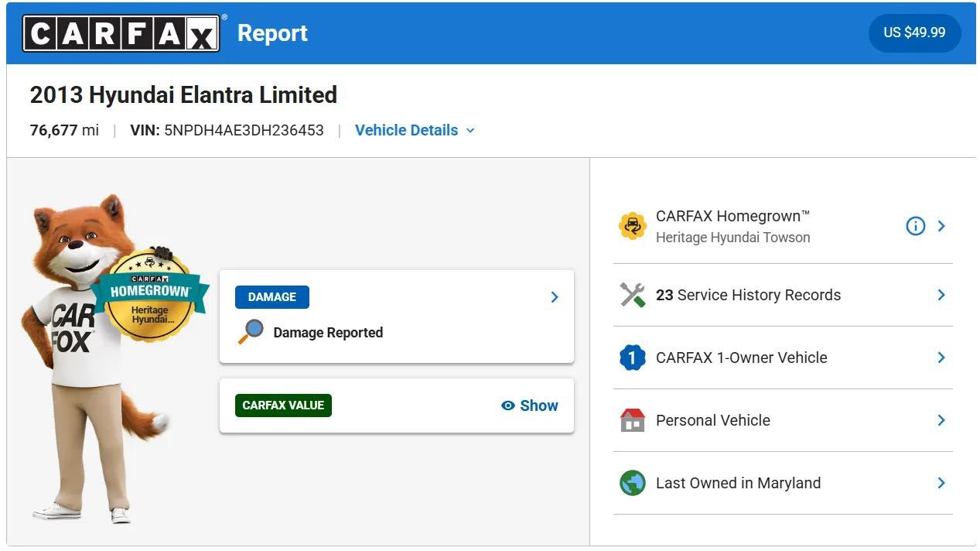Click the CARFAX logo in header

point(121,33)
